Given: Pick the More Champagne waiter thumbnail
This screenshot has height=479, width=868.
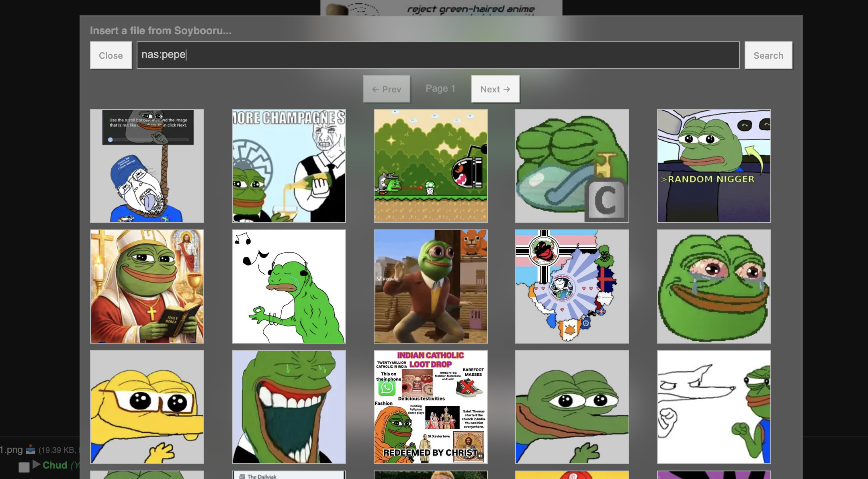Looking at the screenshot, I should tap(289, 166).
